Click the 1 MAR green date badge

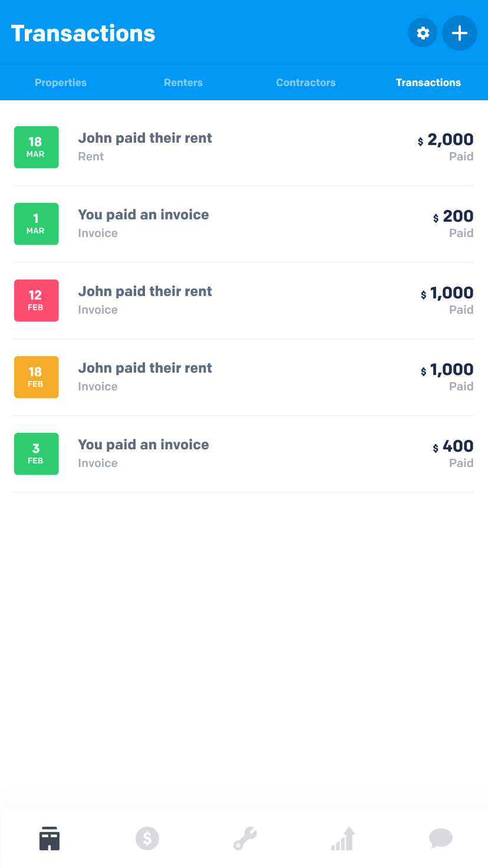tap(37, 224)
